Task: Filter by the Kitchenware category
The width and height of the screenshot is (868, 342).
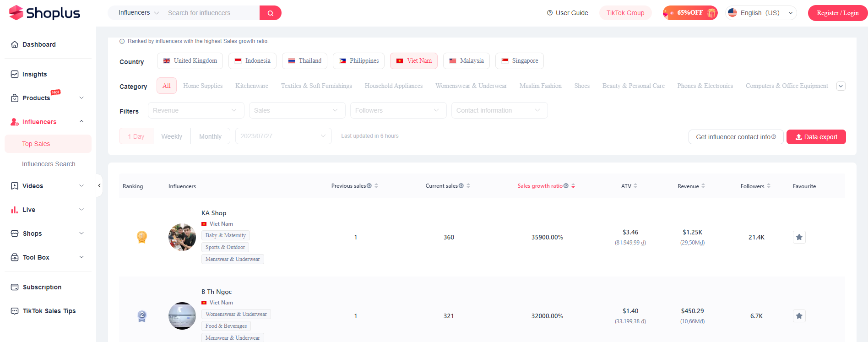Action: [252, 86]
